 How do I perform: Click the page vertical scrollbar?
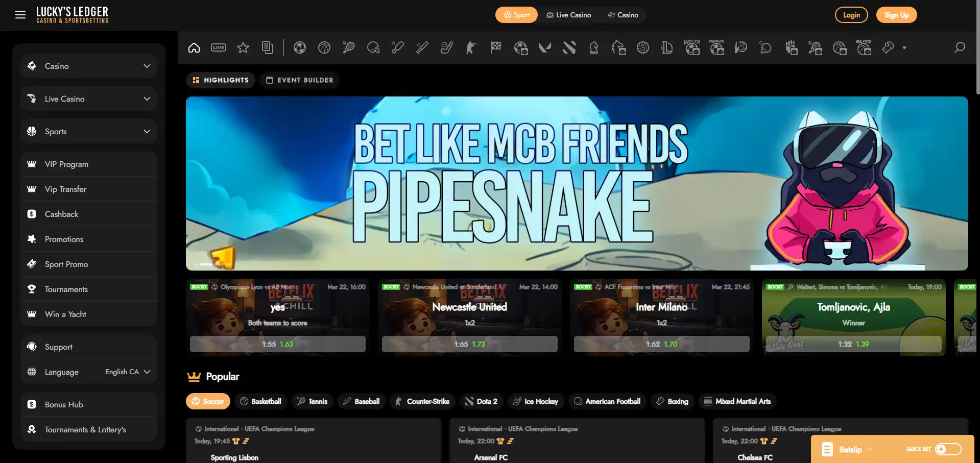click(x=977, y=47)
